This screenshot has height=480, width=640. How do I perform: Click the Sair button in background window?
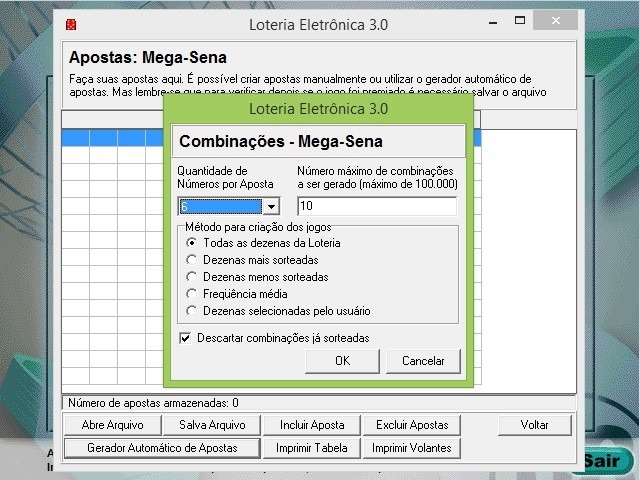click(x=604, y=461)
